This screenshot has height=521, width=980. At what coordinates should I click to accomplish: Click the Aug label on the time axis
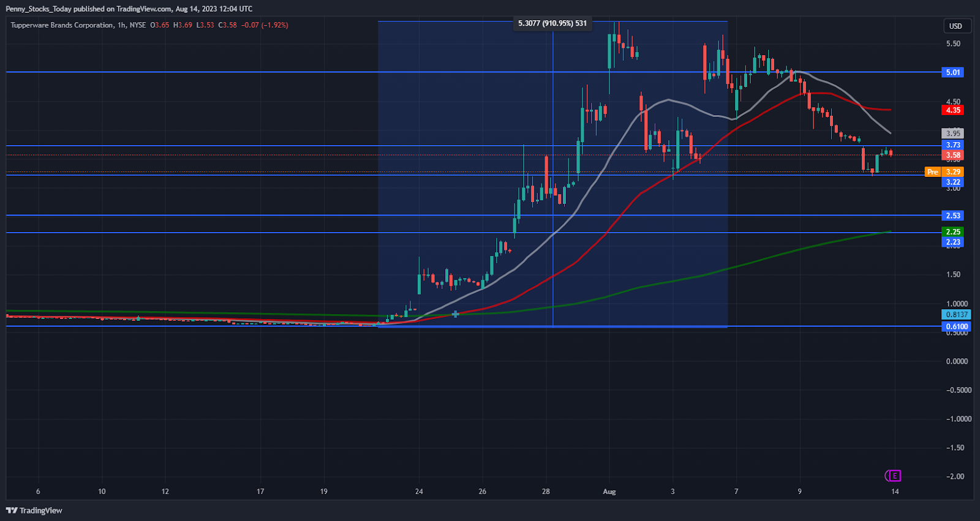coord(609,492)
